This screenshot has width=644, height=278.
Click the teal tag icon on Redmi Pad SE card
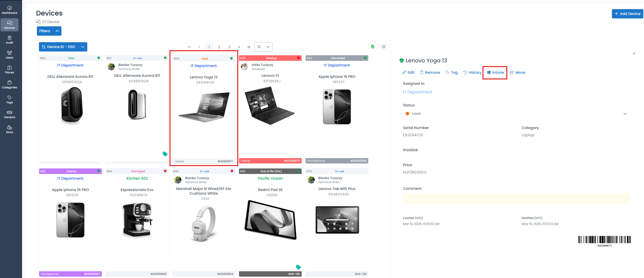coord(298,267)
